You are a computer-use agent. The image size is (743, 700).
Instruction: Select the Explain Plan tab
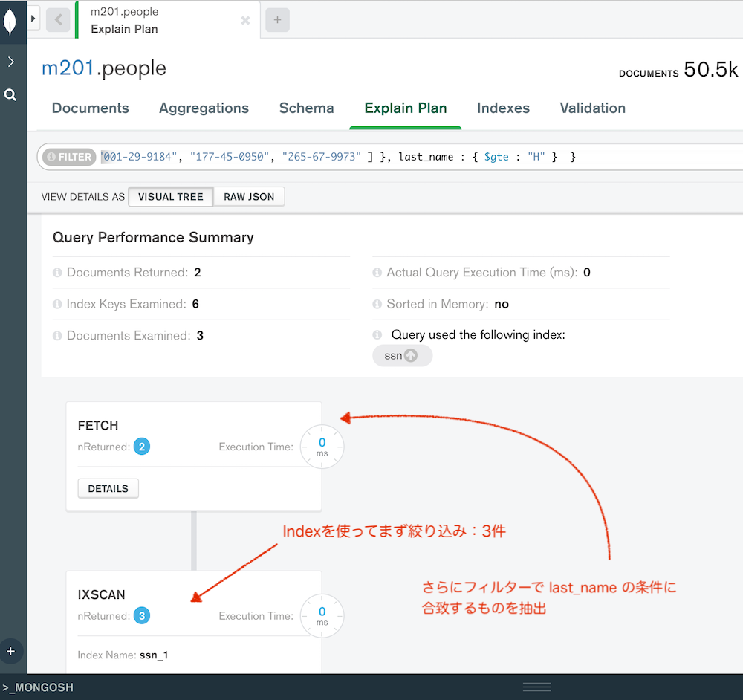(x=406, y=108)
